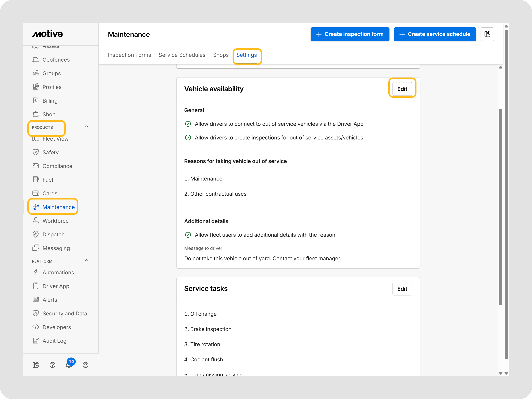Click the create inspections checkmark
Screen dimensions: 532x399
[x=188, y=138]
